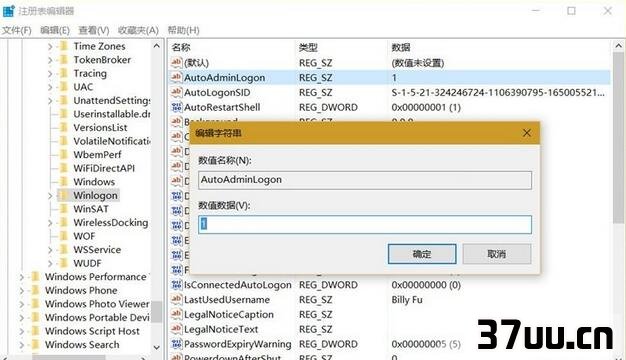Expand the WirelessDocking tree node
The width and height of the screenshot is (626, 360).
tap(50, 223)
